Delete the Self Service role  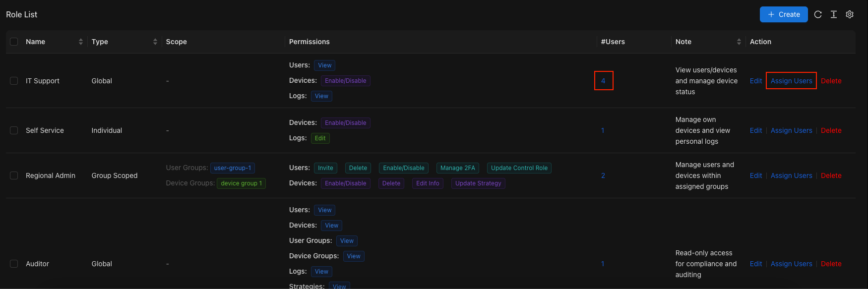point(831,130)
